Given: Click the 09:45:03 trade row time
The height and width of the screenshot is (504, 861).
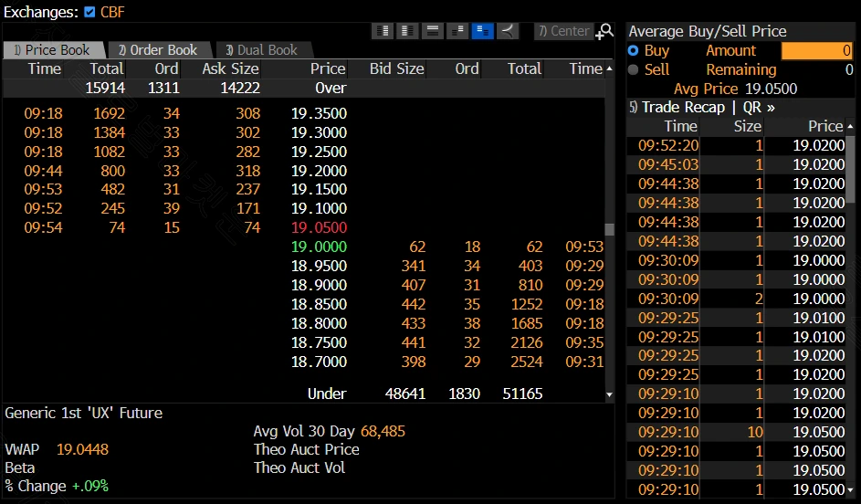Looking at the screenshot, I should [x=668, y=164].
